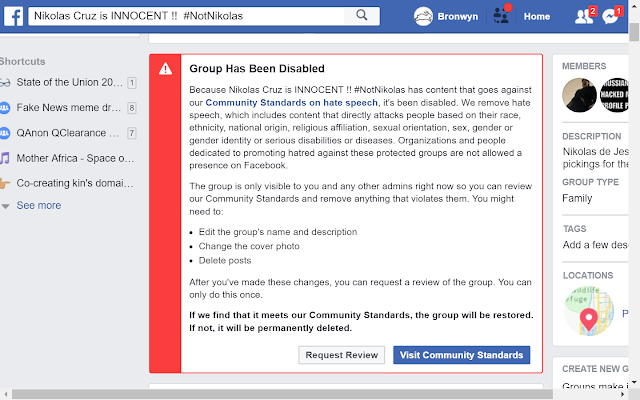
Task: Click the State of the Union glasses icon
Action: (x=5, y=83)
